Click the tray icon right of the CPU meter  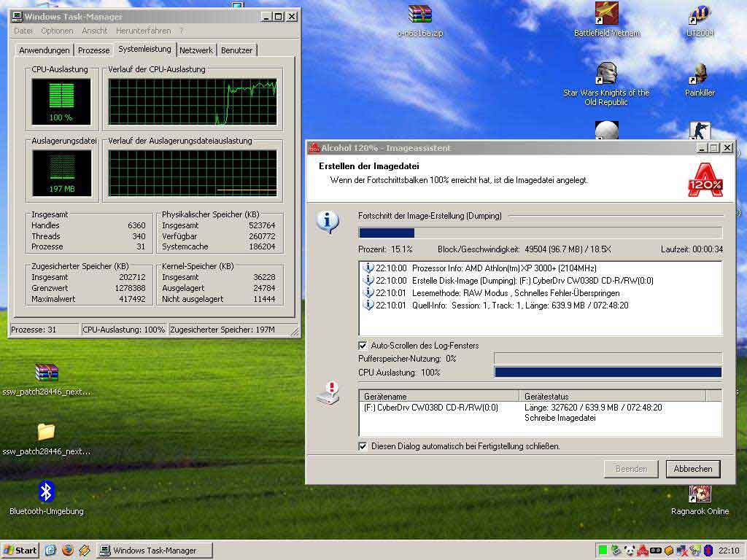pos(616,551)
